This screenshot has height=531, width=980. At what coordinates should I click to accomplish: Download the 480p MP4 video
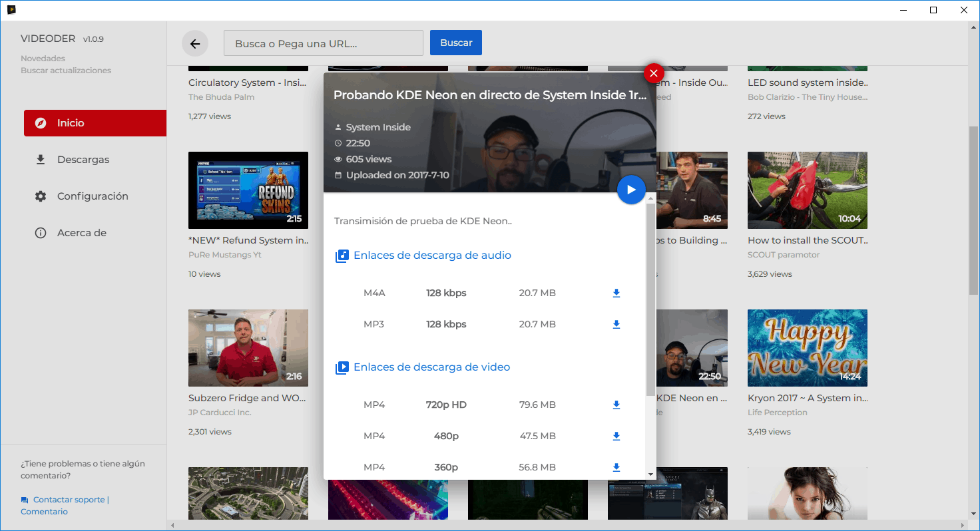click(x=616, y=436)
